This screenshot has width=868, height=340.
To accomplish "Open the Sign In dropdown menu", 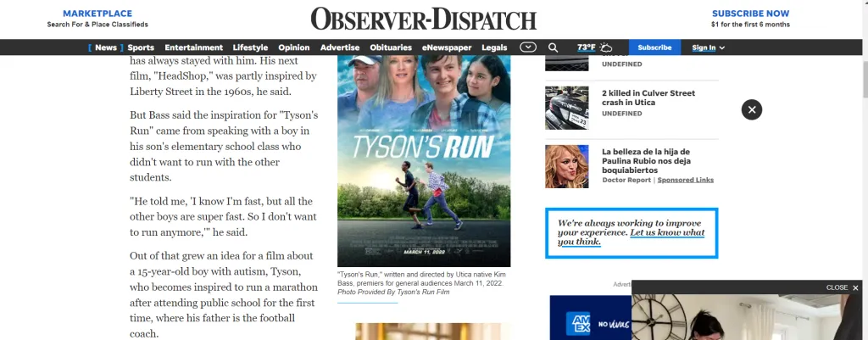I will 708,47.
